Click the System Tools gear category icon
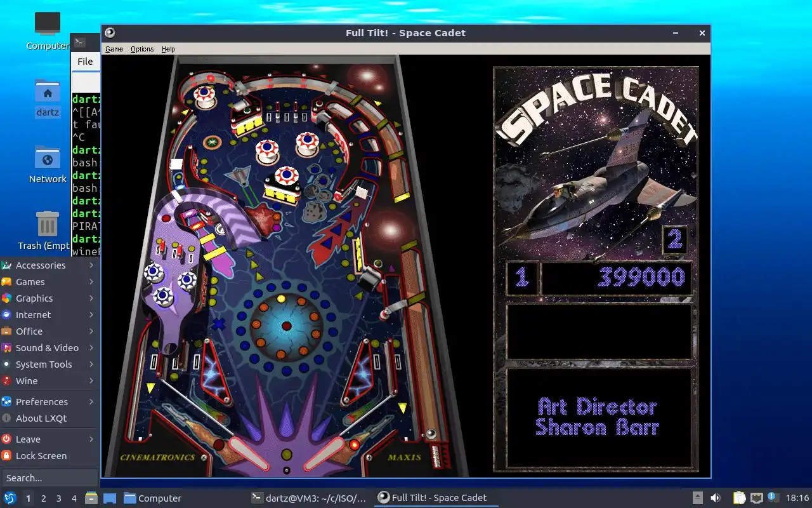 tap(6, 364)
